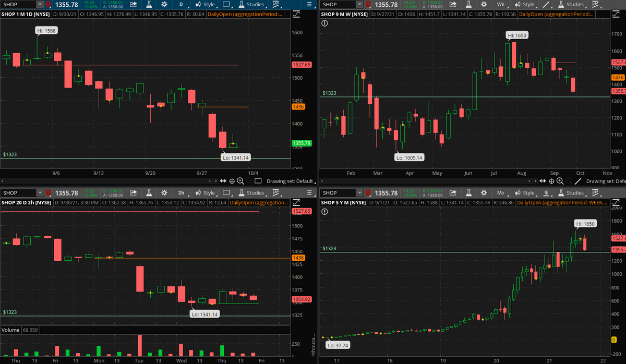This screenshot has width=626, height=364.
Task: Open patterns icon in weekly chart toolbar
Action: coord(595,4)
